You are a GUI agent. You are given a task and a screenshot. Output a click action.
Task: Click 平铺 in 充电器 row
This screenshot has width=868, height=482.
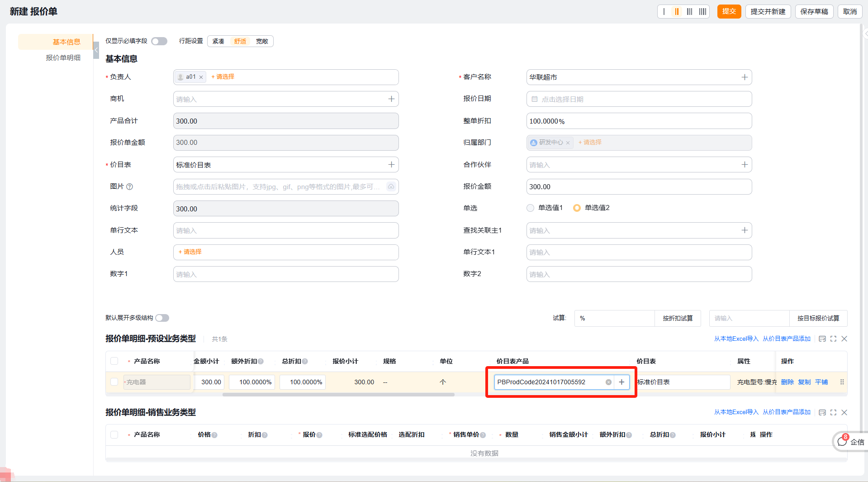coord(821,382)
